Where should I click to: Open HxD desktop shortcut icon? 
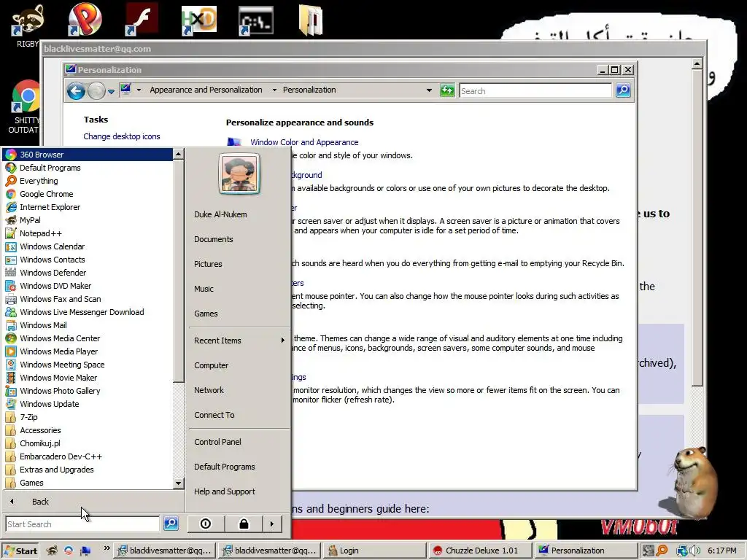tap(199, 20)
